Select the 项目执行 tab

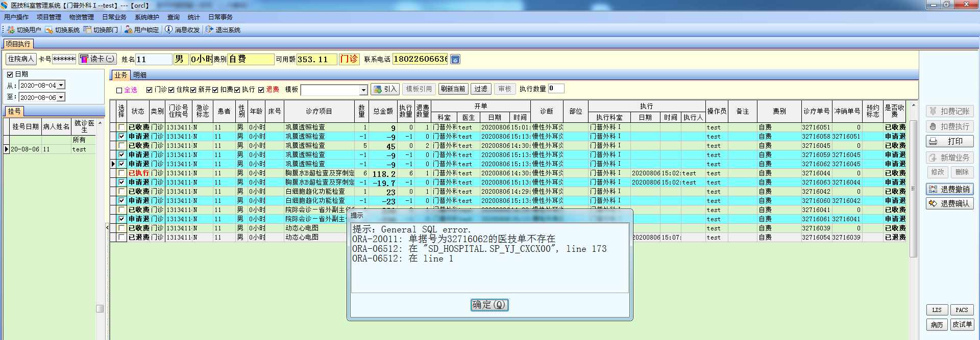(18, 44)
